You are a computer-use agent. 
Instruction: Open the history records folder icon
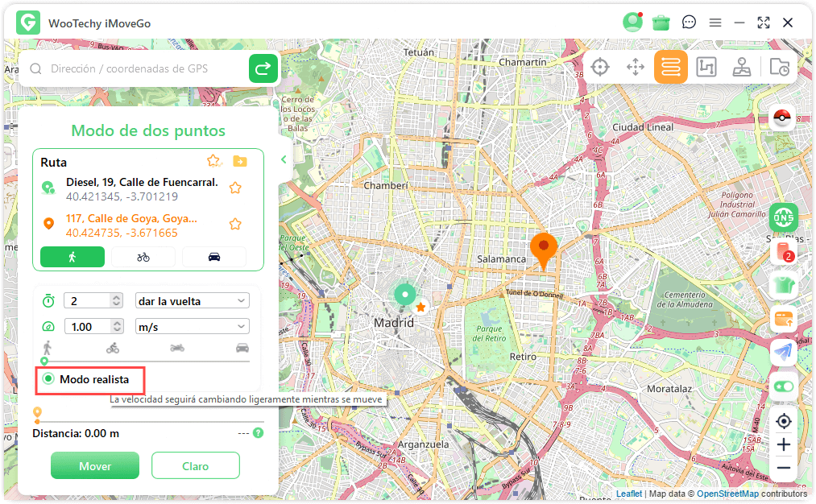coord(779,68)
